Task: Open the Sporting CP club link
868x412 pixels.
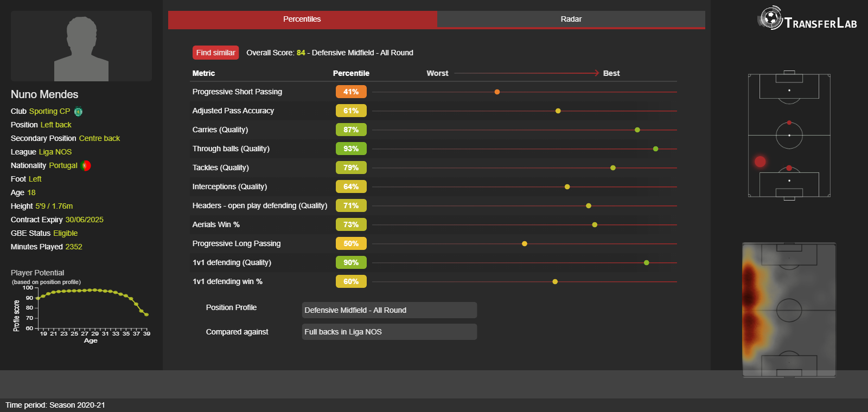Action: (x=49, y=111)
